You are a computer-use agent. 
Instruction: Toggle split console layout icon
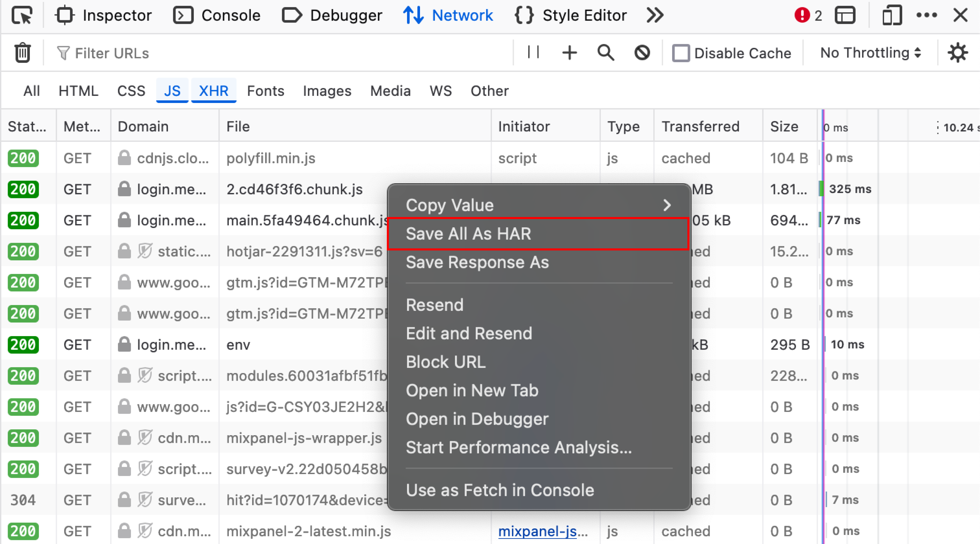click(845, 16)
